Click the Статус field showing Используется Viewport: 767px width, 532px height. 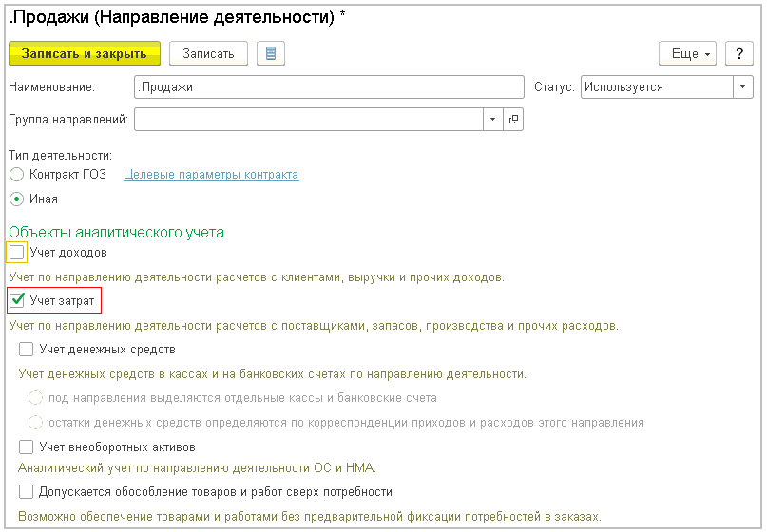[x=657, y=87]
